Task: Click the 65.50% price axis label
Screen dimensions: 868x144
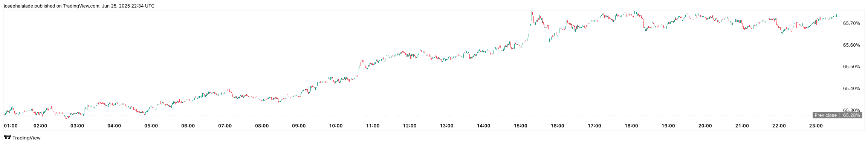Action: [x=851, y=67]
